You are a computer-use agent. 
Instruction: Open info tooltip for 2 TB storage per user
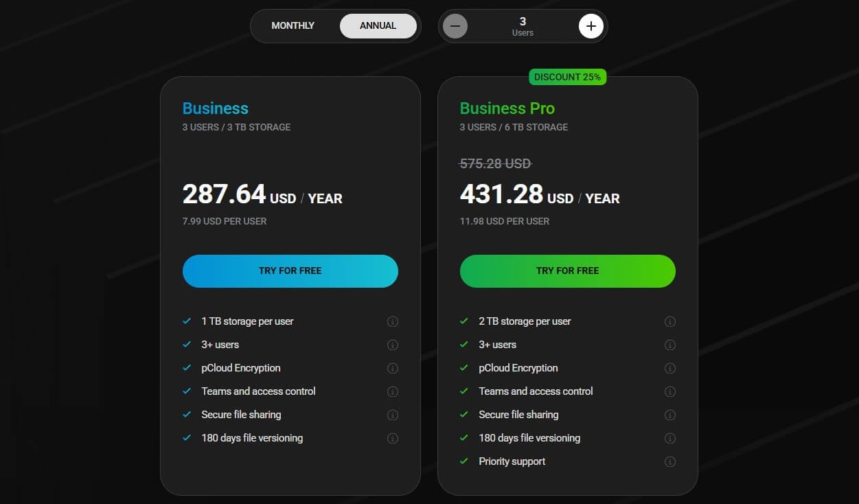pos(670,321)
